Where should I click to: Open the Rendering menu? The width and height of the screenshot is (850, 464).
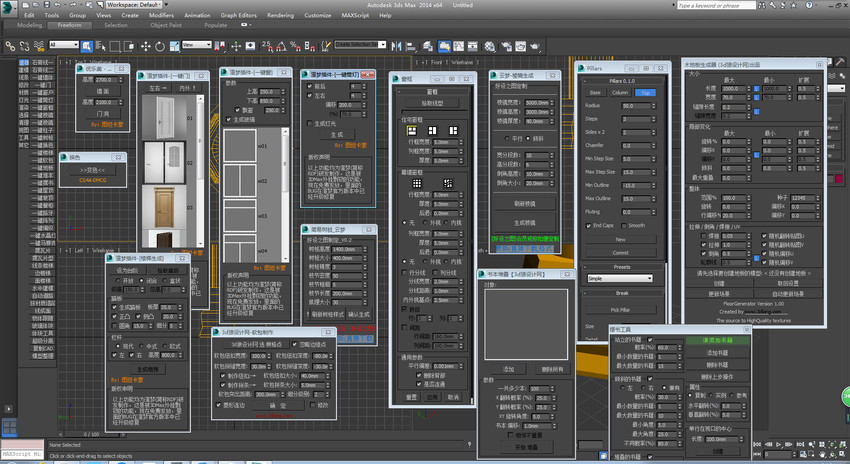click(x=280, y=15)
